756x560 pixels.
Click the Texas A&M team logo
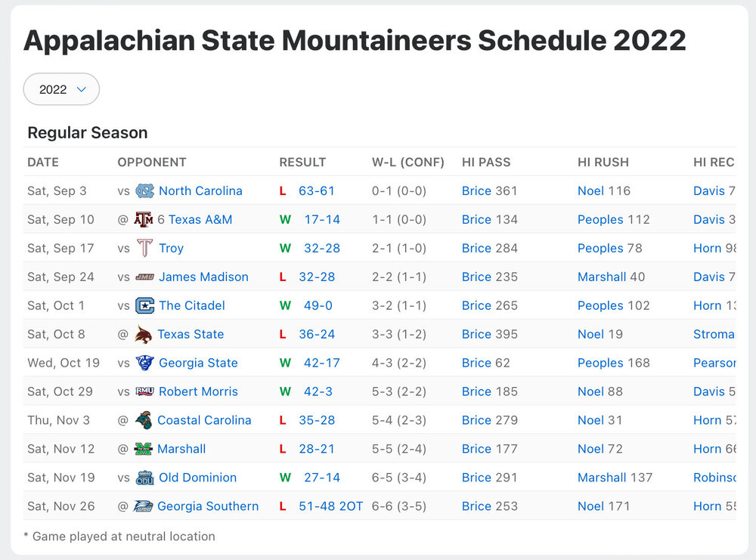pos(143,220)
